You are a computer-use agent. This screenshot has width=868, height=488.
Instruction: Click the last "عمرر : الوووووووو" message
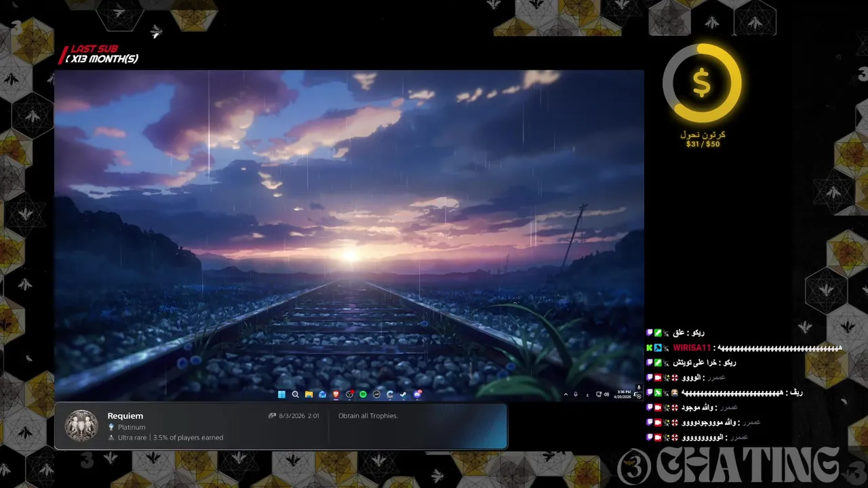point(714,437)
